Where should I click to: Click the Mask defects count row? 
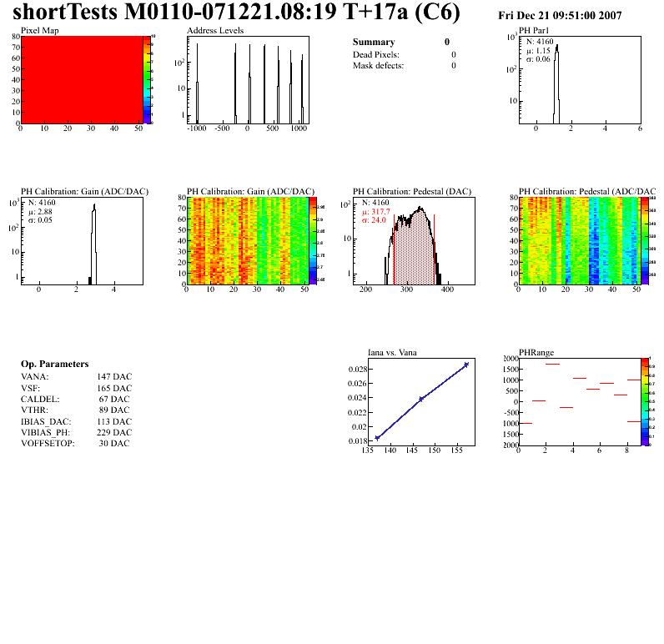(404, 65)
